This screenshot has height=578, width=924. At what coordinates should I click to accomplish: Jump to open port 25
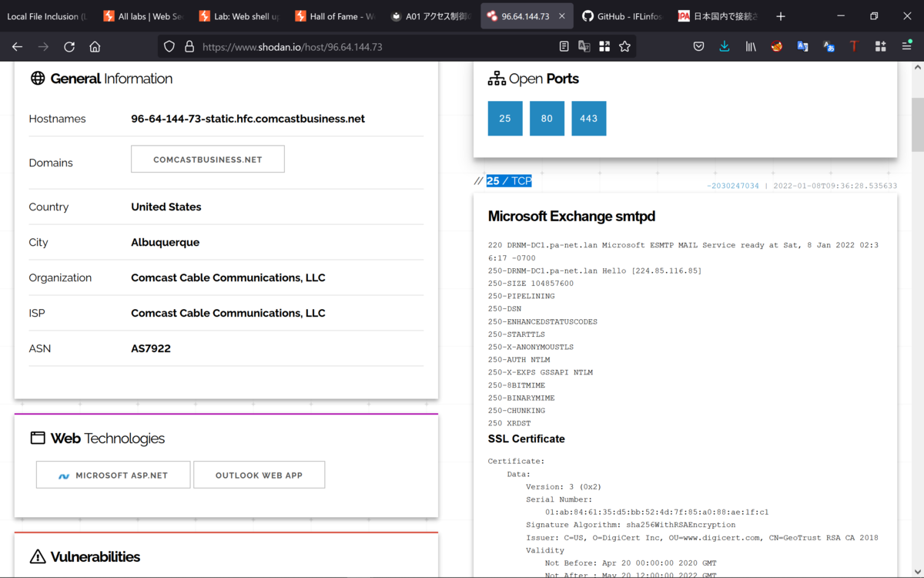click(505, 119)
